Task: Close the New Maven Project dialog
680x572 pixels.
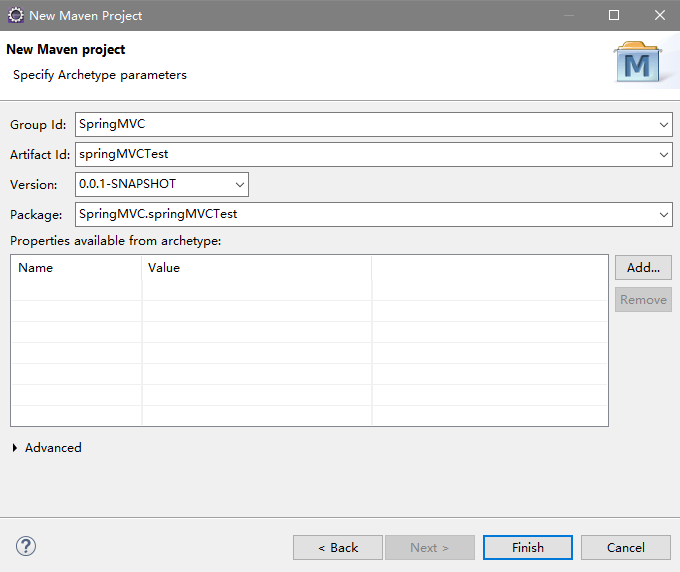Action: [x=660, y=15]
